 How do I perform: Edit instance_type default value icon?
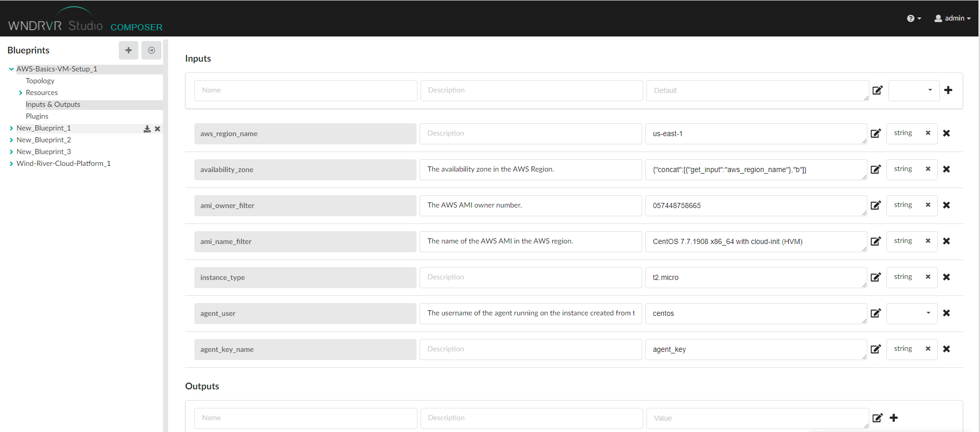click(876, 277)
